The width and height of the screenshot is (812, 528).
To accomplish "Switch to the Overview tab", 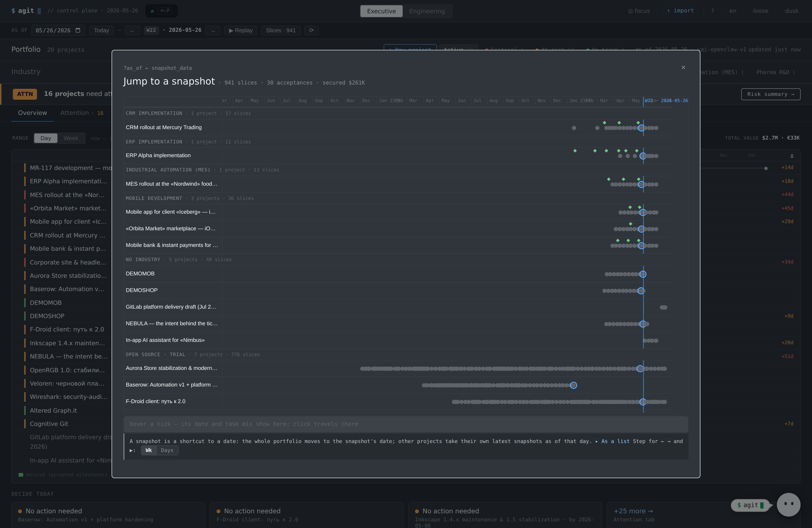I will click(x=33, y=113).
